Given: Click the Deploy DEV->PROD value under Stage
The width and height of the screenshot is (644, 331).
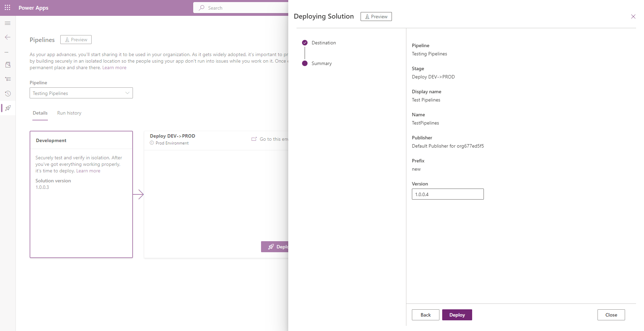Looking at the screenshot, I should 433,77.
